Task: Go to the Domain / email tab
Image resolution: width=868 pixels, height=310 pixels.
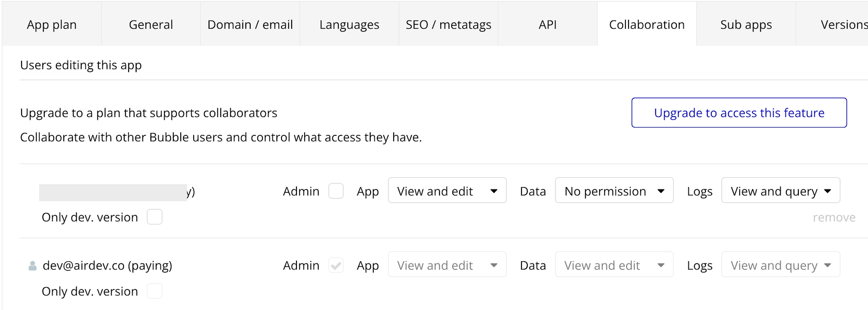Action: (x=250, y=25)
